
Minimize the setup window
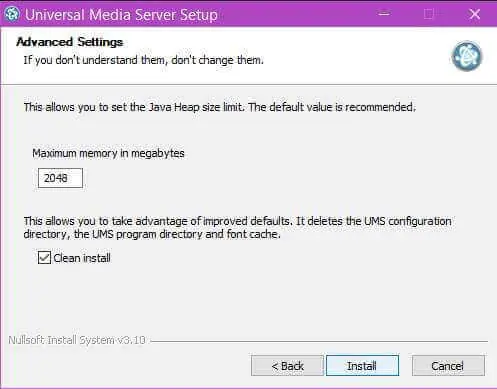tap(384, 14)
